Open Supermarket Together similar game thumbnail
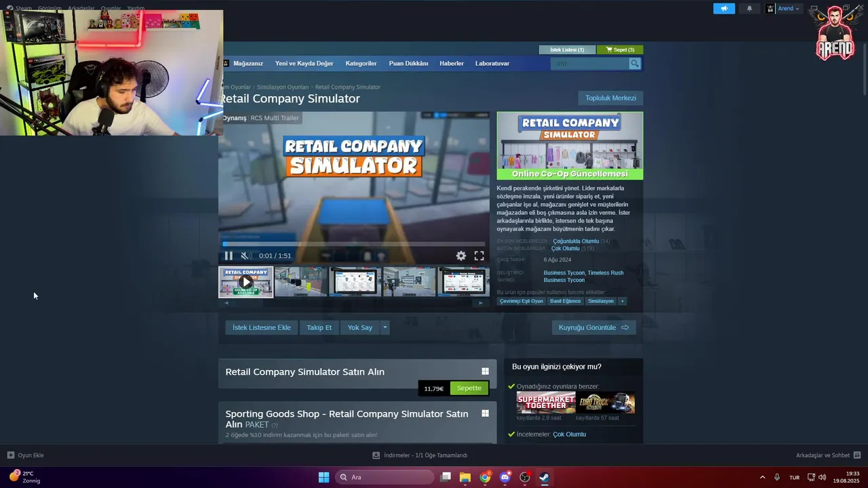Image resolution: width=868 pixels, height=488 pixels. click(x=546, y=403)
